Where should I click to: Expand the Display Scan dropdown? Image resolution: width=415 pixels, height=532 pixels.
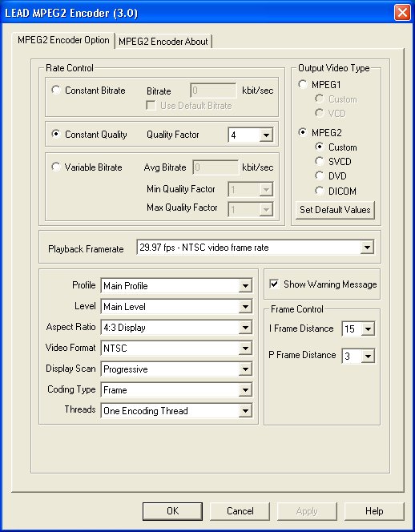[244, 369]
